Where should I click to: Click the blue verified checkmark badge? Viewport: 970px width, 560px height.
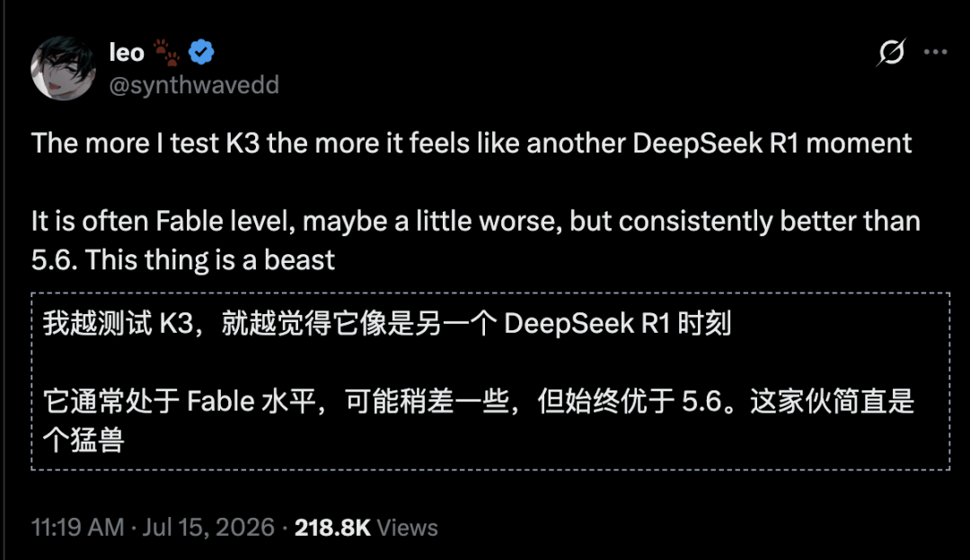click(201, 52)
